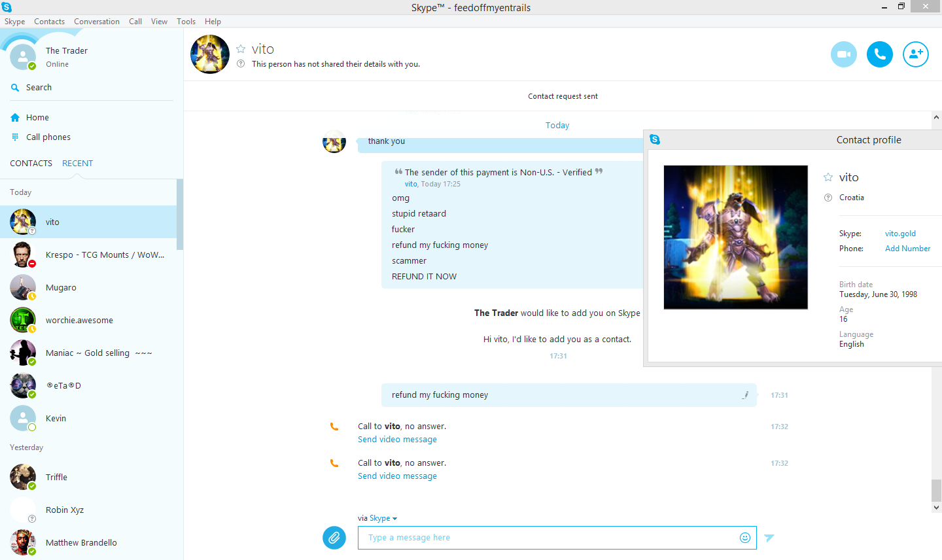Click the edit pencil on the last message
This screenshot has height=560, width=942.
[x=745, y=395]
